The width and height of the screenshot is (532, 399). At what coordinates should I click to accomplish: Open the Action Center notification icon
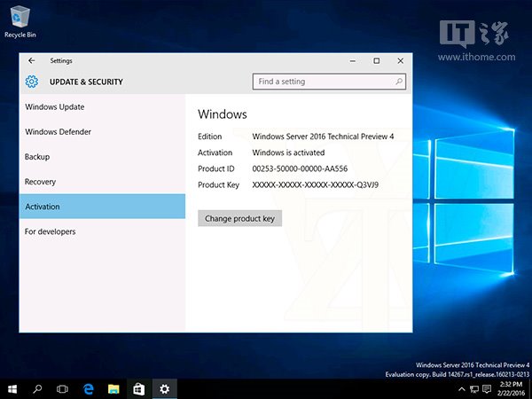[487, 389]
